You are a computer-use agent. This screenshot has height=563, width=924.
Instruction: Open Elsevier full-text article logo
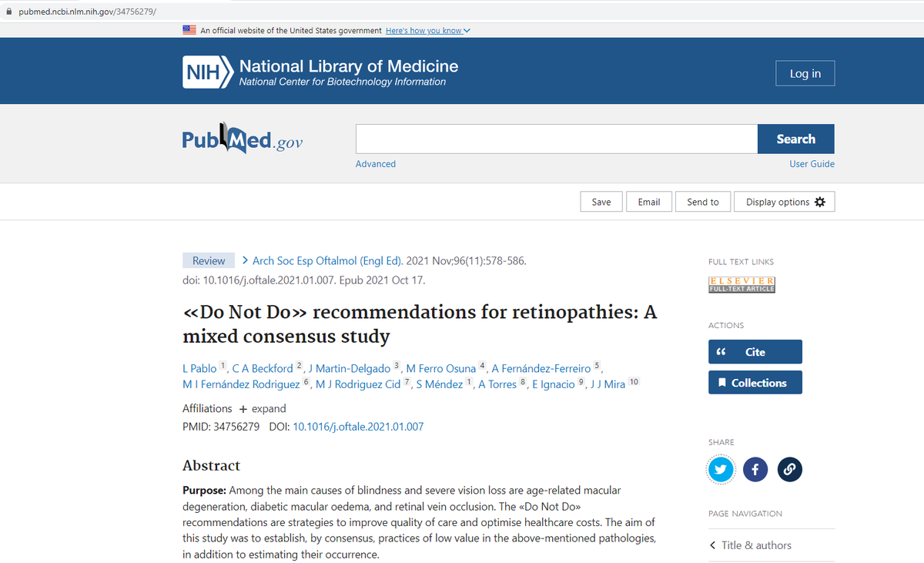tap(742, 284)
